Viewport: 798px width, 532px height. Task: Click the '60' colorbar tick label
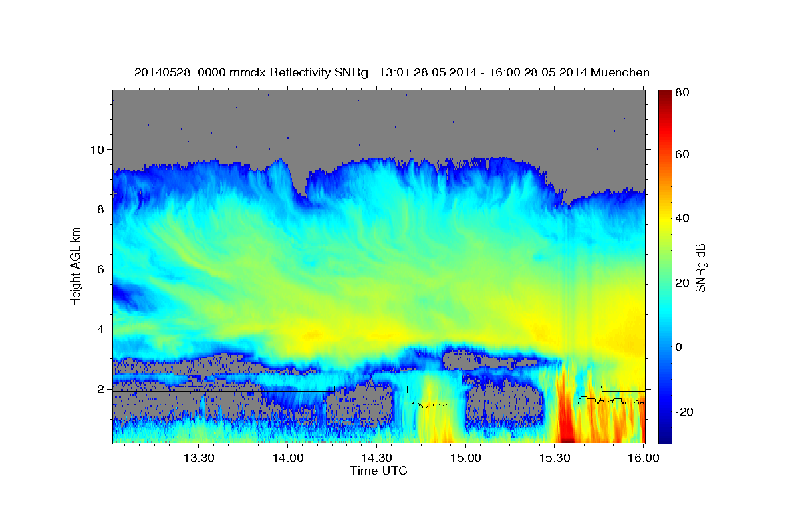681,154
